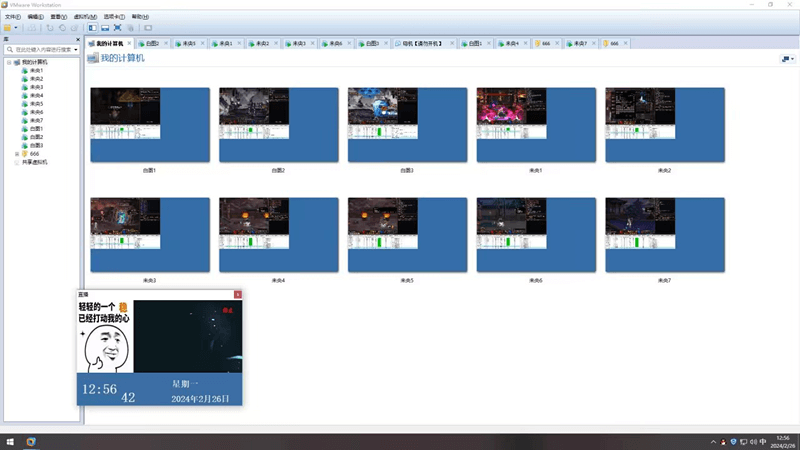This screenshot has width=800, height=450.
Task: Open the library search filter dropdown arrow
Action: point(76,49)
